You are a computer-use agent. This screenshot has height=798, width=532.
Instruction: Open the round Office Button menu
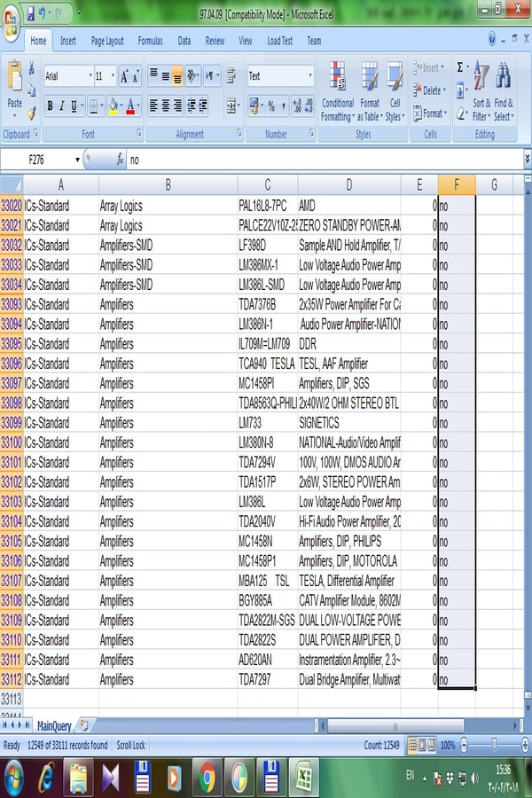click(x=12, y=23)
